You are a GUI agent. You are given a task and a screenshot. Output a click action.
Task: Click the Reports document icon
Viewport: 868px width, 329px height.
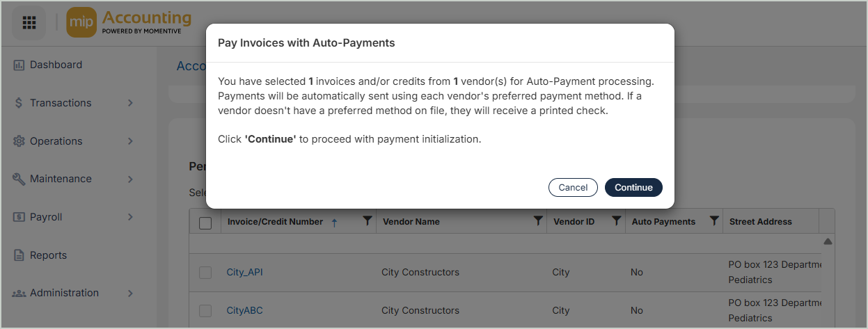click(x=19, y=255)
